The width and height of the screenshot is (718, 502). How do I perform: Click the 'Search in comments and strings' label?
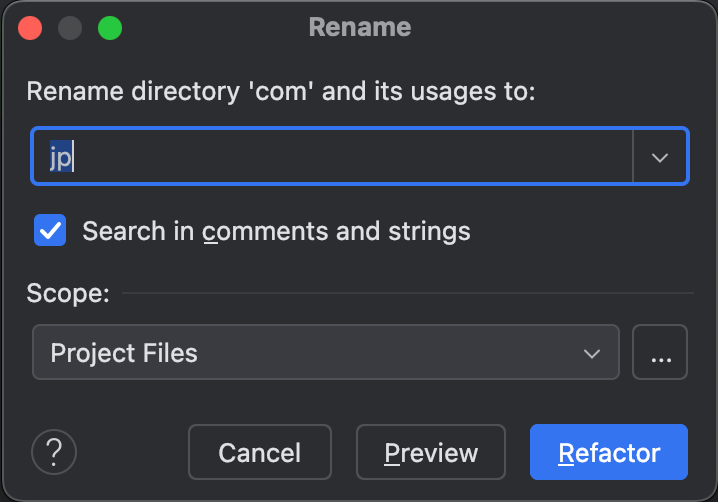click(x=277, y=231)
